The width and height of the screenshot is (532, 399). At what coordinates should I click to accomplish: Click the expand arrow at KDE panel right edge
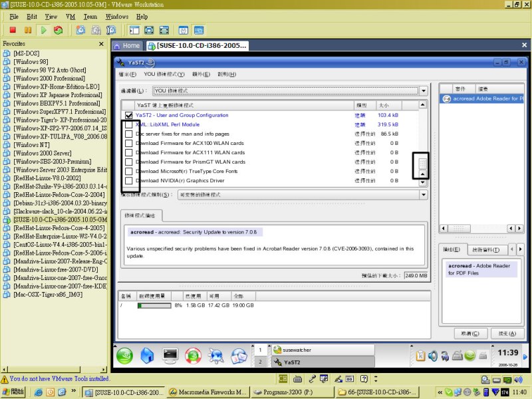(x=525, y=356)
